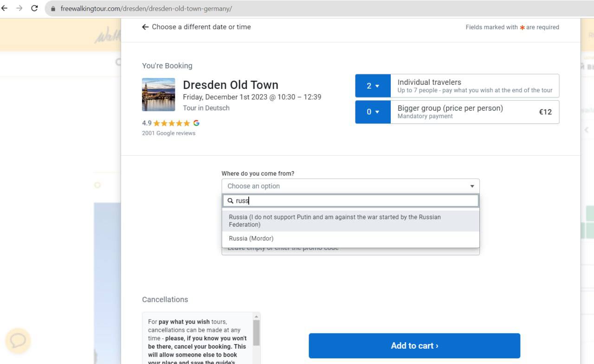This screenshot has width=594, height=364.
Task: Open the chat bubble widget
Action: 18,341
